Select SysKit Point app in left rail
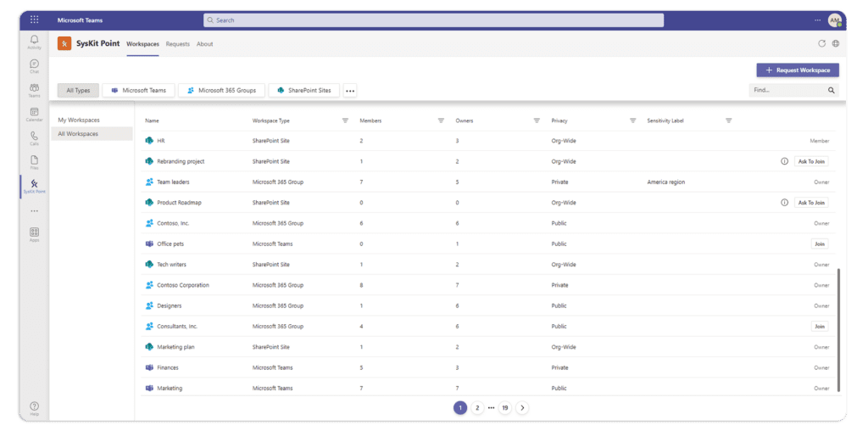Screen dimensions: 868x431 34,186
